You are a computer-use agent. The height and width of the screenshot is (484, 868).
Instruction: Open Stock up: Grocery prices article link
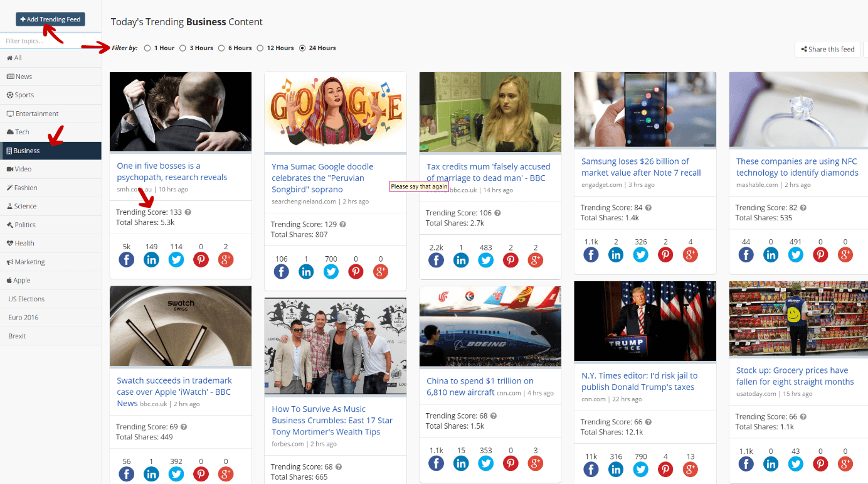[x=795, y=376]
